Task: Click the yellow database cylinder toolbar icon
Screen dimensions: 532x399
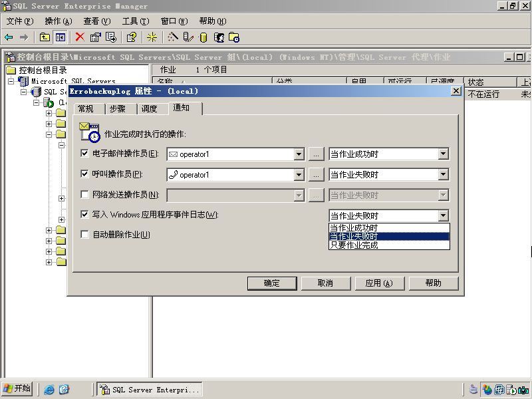Action: (203, 37)
